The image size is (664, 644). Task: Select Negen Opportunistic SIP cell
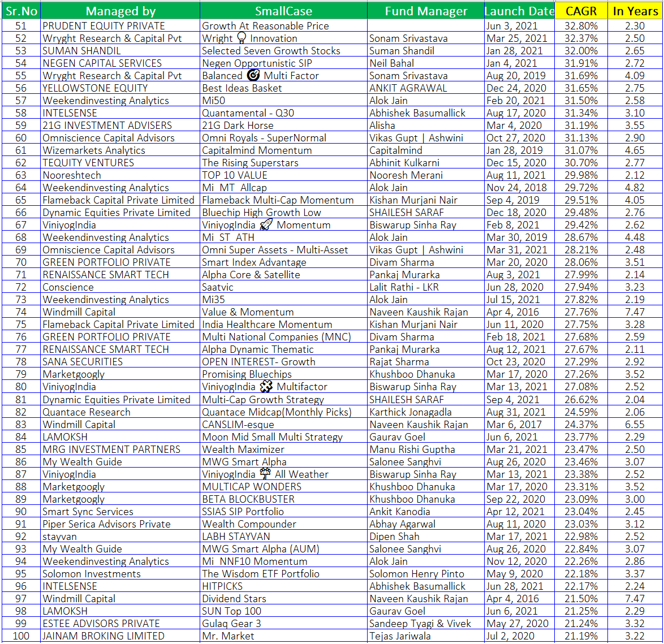[x=283, y=63]
